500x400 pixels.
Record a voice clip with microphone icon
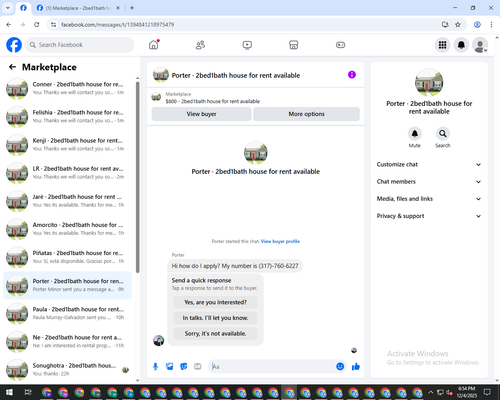[155, 367]
